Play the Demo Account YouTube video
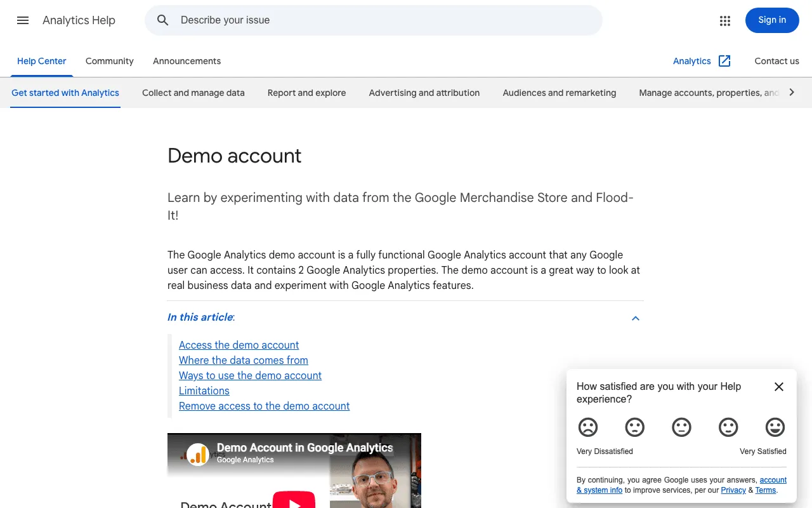 [x=294, y=500]
